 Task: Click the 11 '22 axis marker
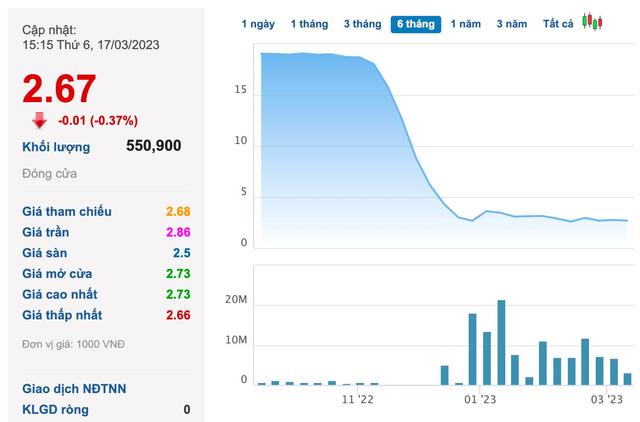(357, 399)
